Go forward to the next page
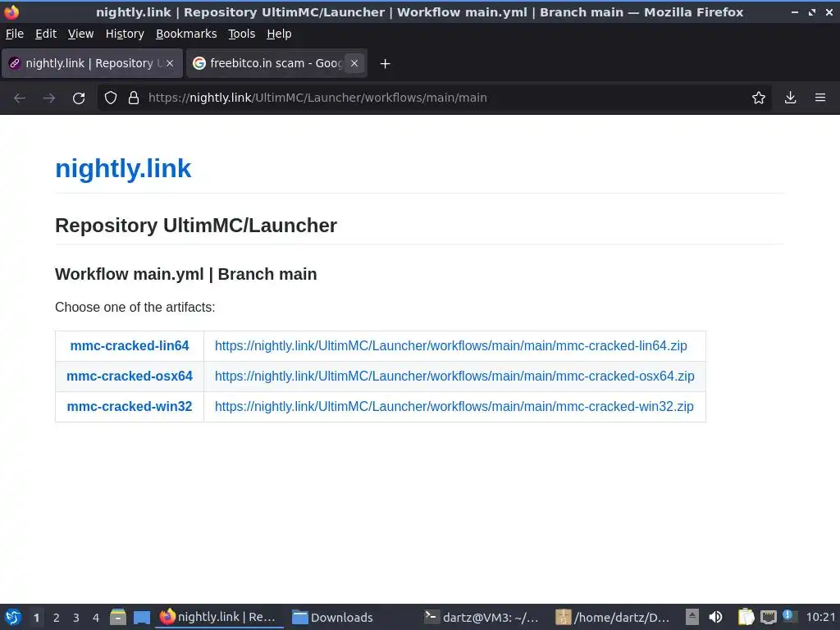Viewport: 840px width, 630px height. point(49,98)
